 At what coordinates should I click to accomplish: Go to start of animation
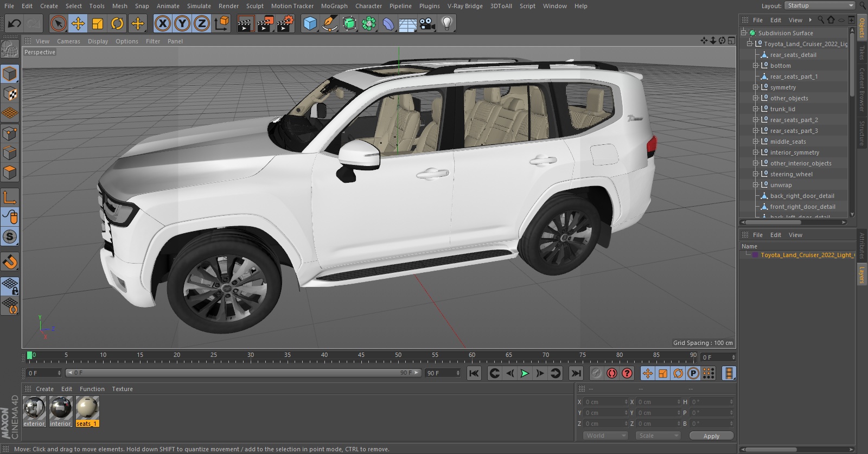coord(474,373)
